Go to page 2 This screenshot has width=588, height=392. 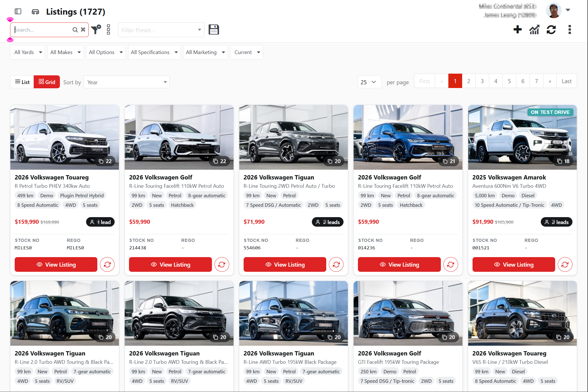469,81
